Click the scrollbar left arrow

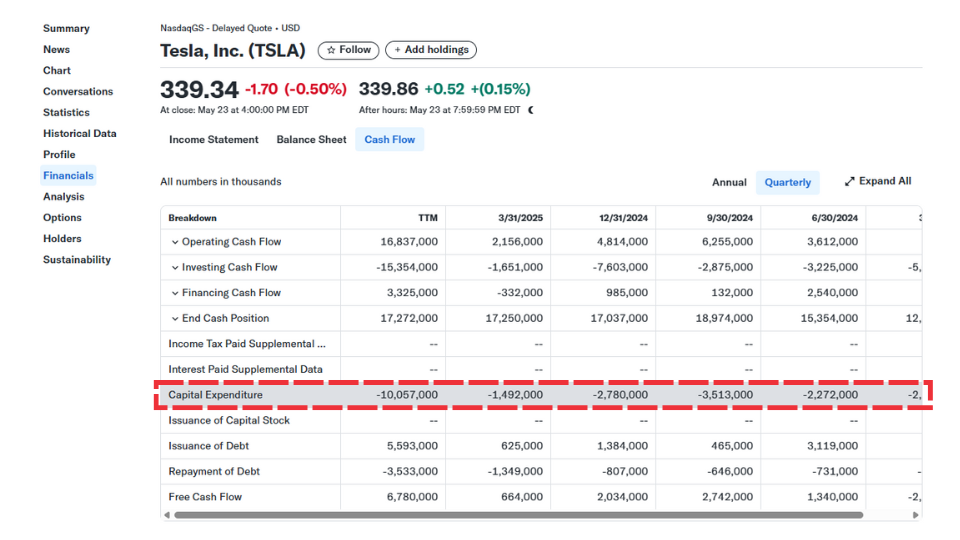[167, 515]
